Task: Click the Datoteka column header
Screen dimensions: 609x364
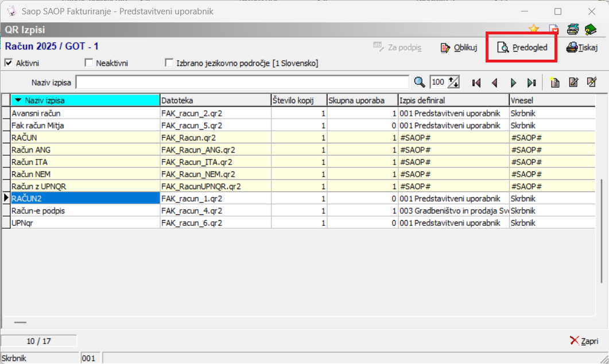Action: (x=216, y=100)
